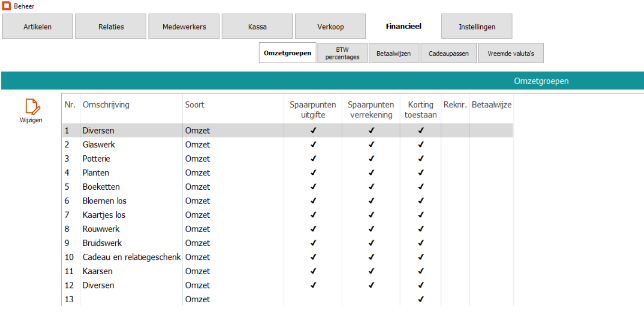Open the Artikelen tab
The image size is (644, 327).
37,27
